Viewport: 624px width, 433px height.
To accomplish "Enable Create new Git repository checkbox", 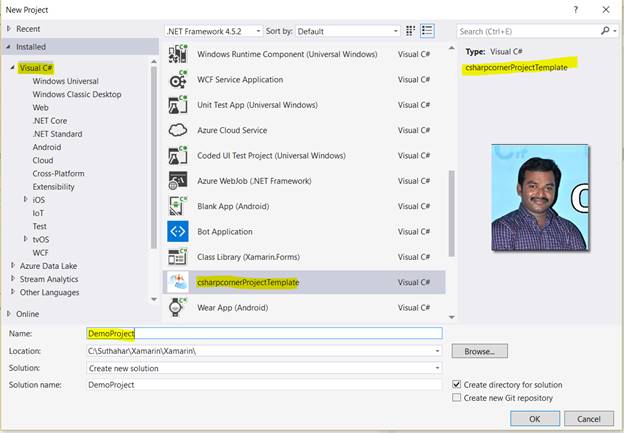I will 456,398.
